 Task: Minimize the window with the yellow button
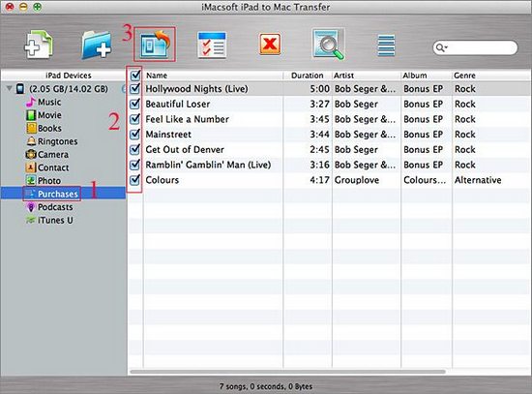click(24, 7)
